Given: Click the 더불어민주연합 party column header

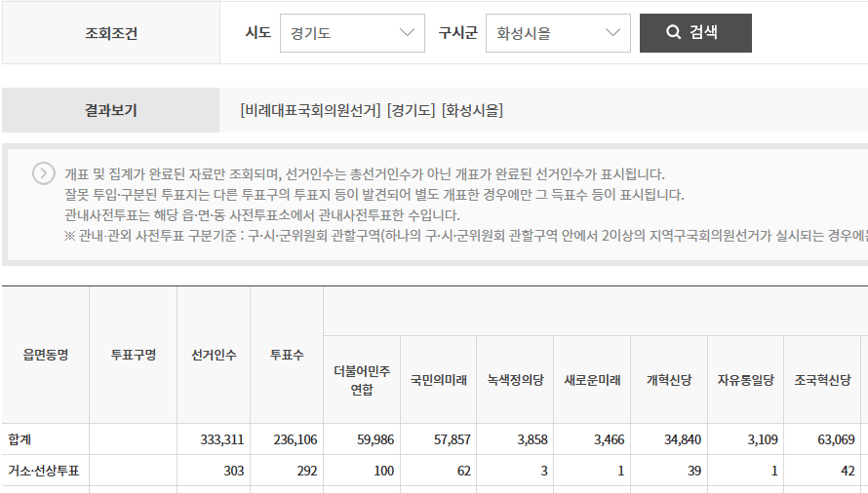Looking at the screenshot, I should [x=362, y=380].
